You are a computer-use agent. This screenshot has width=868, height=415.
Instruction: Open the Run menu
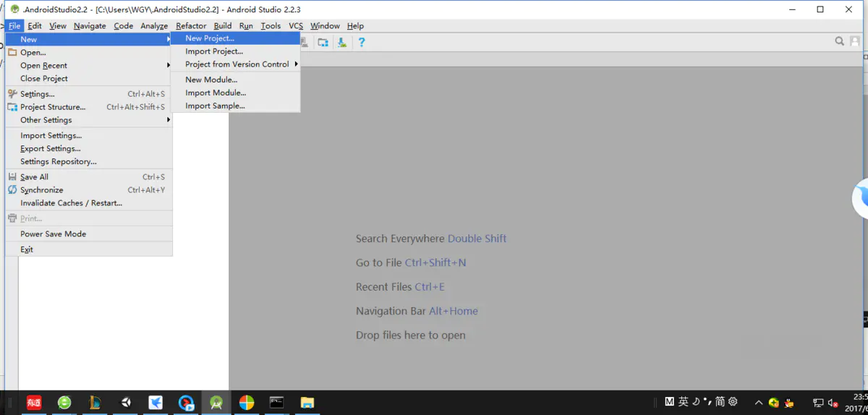click(246, 26)
